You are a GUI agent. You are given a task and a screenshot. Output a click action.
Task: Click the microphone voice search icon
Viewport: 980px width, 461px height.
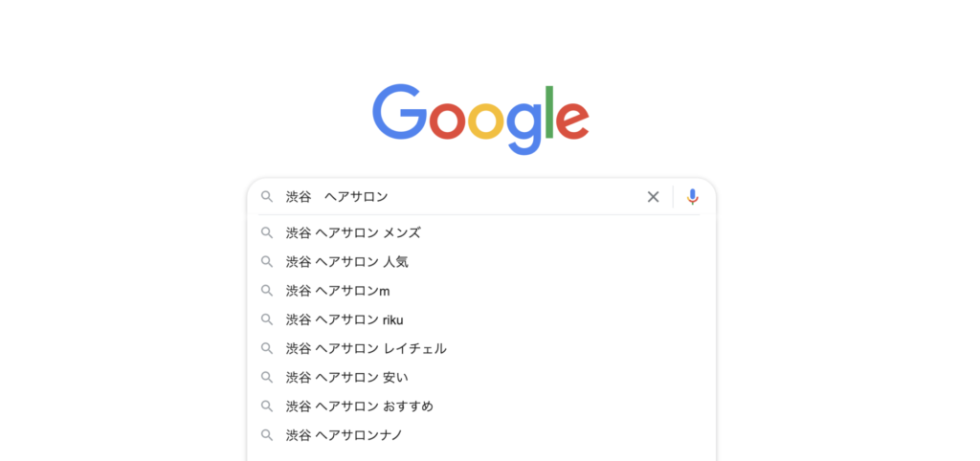point(692,197)
